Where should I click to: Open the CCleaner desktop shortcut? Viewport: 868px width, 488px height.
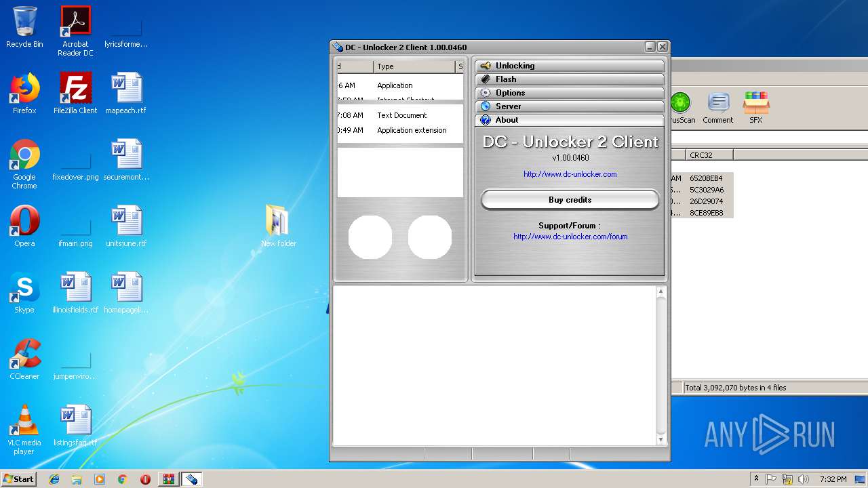(24, 359)
